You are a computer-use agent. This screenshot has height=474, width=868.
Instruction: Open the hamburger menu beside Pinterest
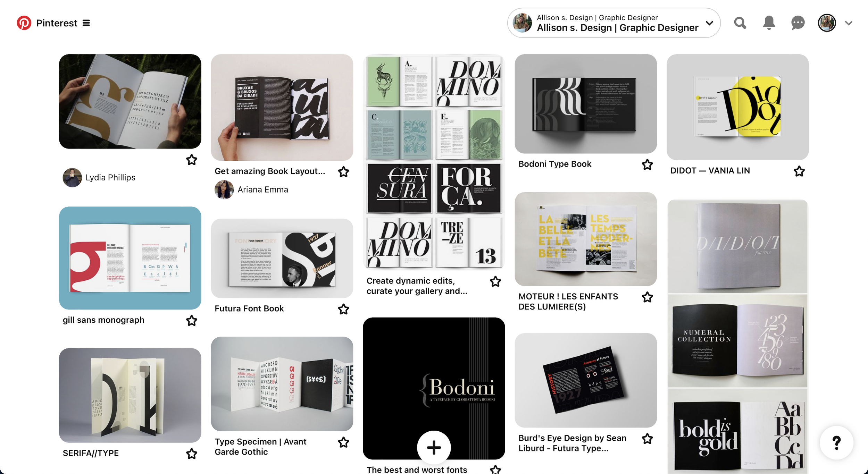pos(86,23)
